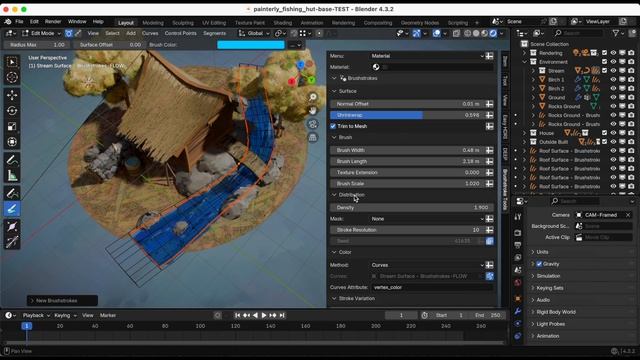The image size is (640, 360).
Task: Switch to the Shading workspace tab
Action: [283, 23]
